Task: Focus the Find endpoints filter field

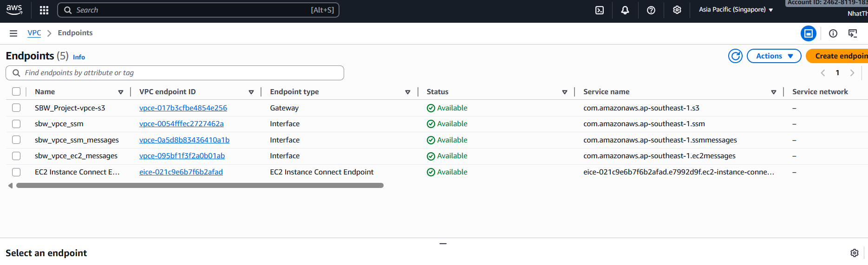Action: pos(175,73)
